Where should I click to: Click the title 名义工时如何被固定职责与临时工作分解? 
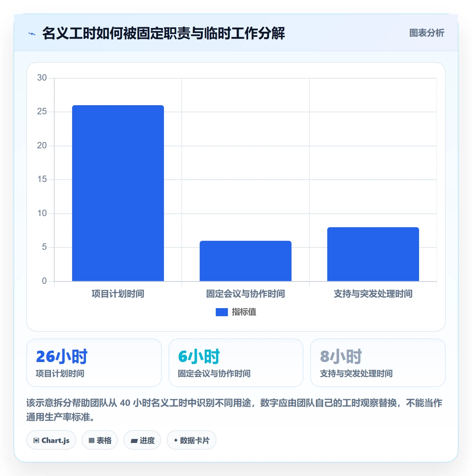(x=164, y=33)
